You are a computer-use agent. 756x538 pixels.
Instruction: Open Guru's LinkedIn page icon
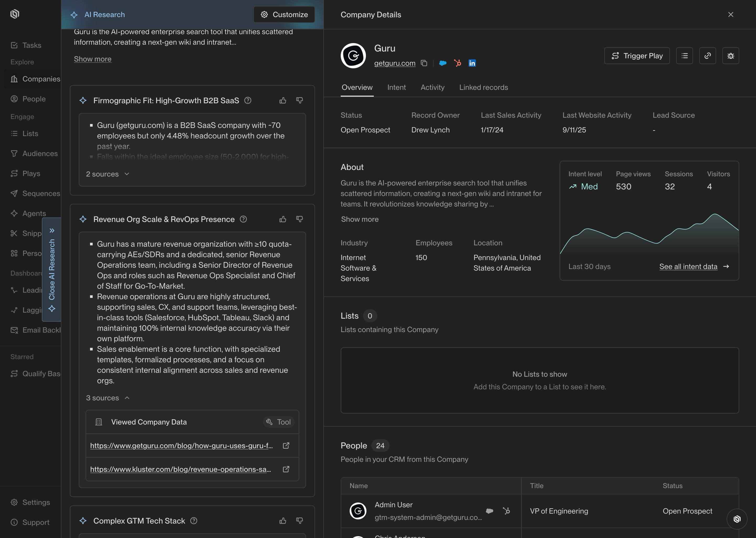point(472,63)
